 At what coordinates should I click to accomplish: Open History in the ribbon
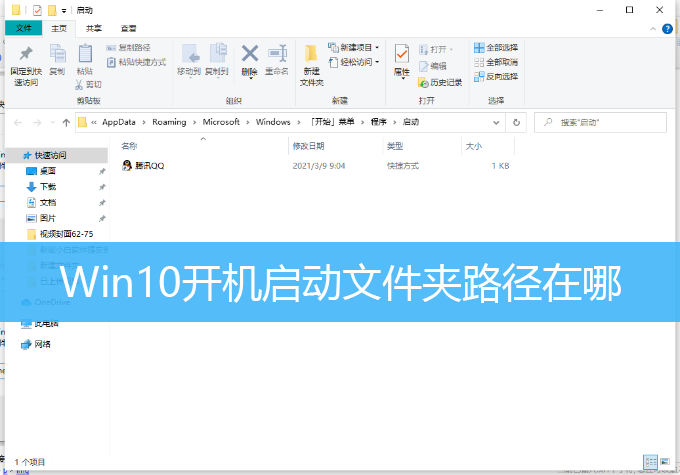tap(440, 82)
